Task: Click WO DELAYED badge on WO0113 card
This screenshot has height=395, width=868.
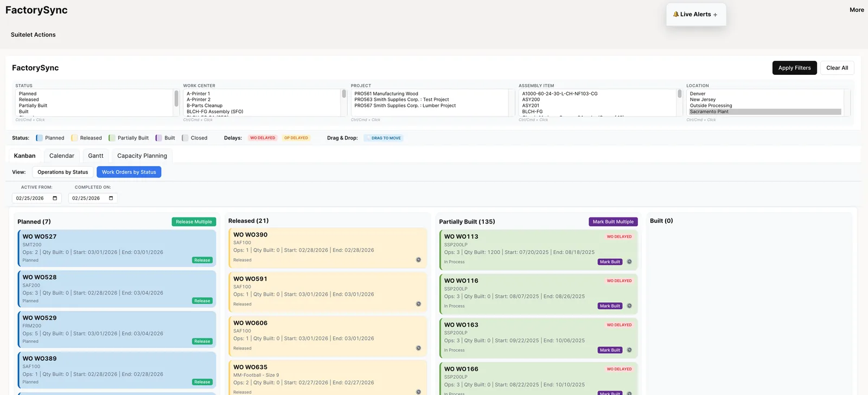Action: pyautogui.click(x=619, y=237)
